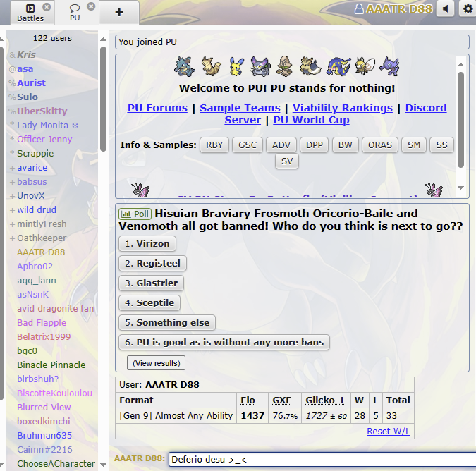
Task: Vote for Sceptile in the poll
Action: tap(149, 303)
